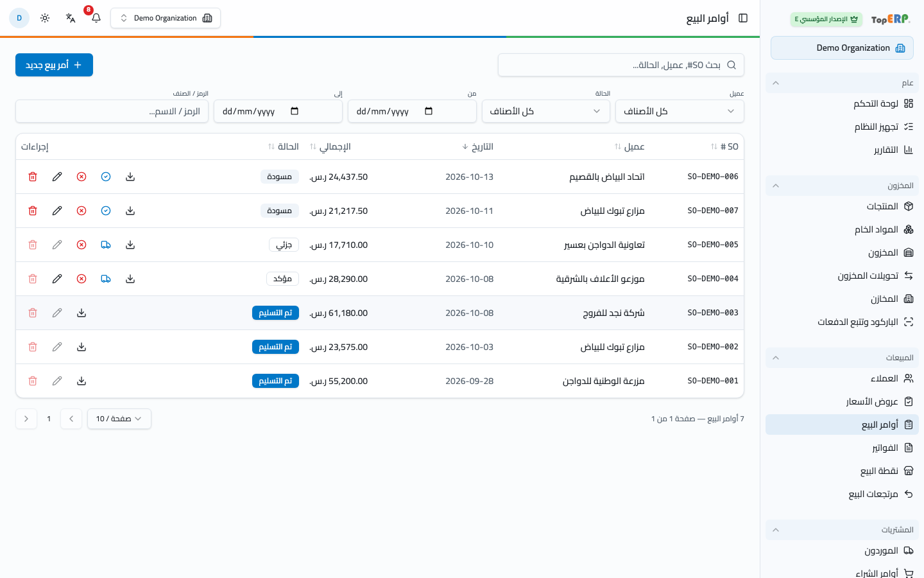Image resolution: width=924 pixels, height=578 pixels.
Task: Open the العميل filter dropdown
Action: tap(680, 111)
